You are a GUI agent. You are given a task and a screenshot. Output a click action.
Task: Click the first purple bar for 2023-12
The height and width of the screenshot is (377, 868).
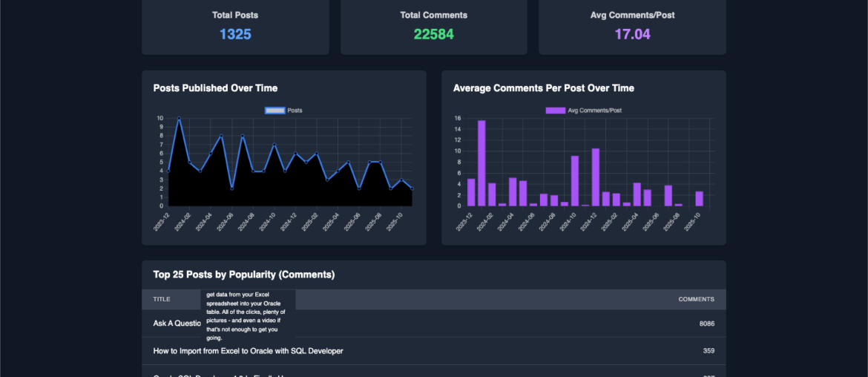471,192
